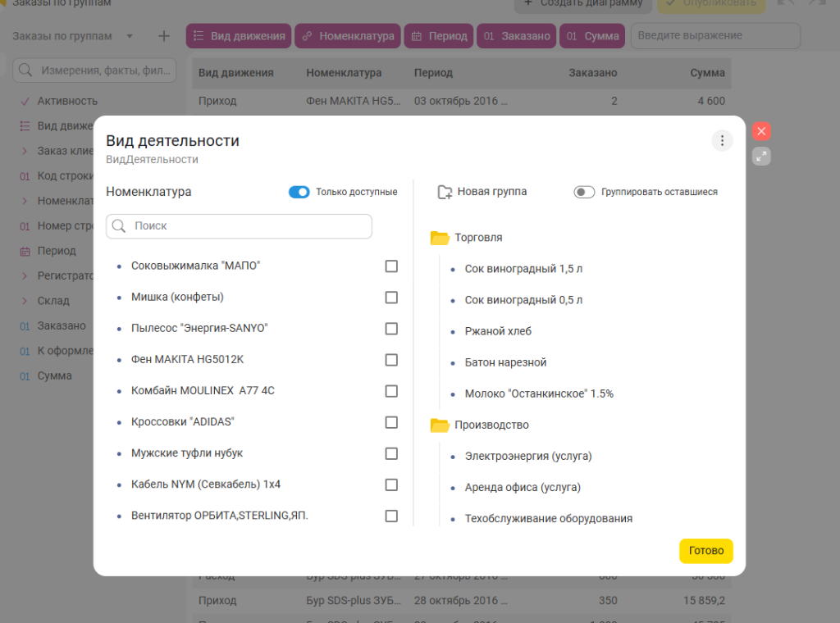Click the red close dialog icon

[x=761, y=131]
